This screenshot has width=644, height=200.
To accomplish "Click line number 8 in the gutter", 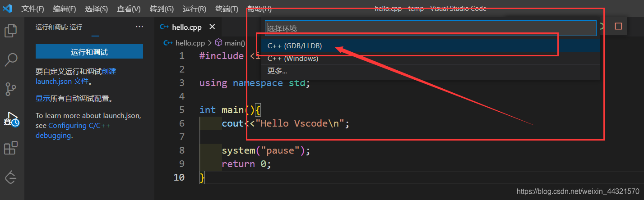I will coord(181,150).
